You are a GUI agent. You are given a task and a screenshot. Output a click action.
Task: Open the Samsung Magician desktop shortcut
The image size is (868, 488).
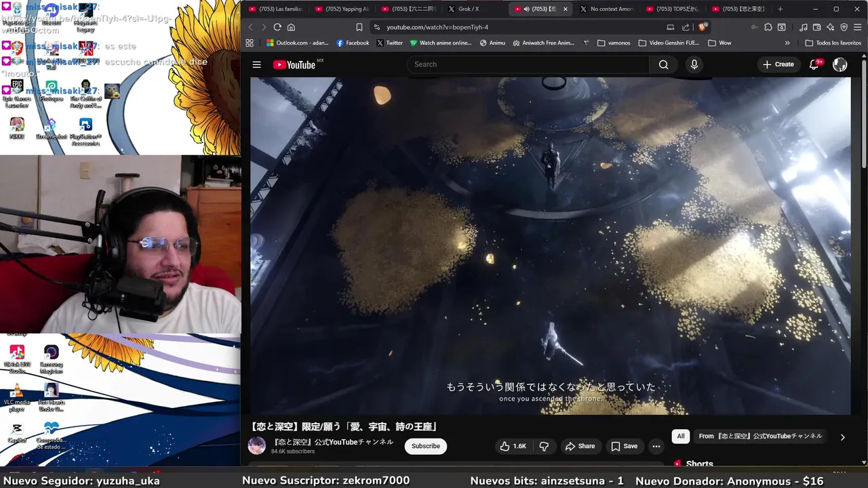(x=51, y=359)
